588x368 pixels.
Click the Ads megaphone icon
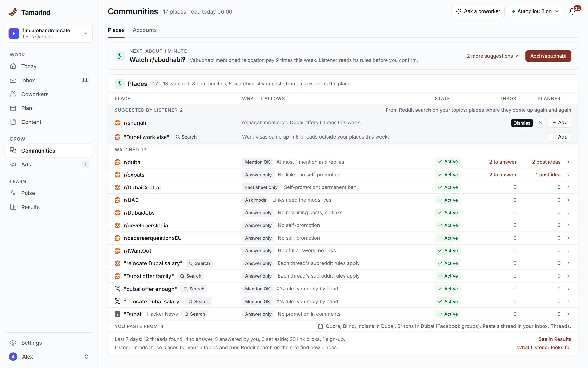(13, 165)
